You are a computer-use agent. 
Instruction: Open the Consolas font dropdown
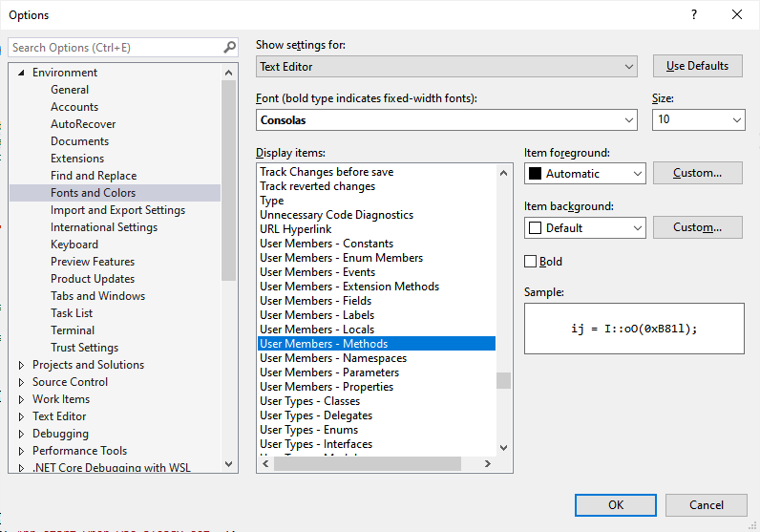click(x=447, y=119)
